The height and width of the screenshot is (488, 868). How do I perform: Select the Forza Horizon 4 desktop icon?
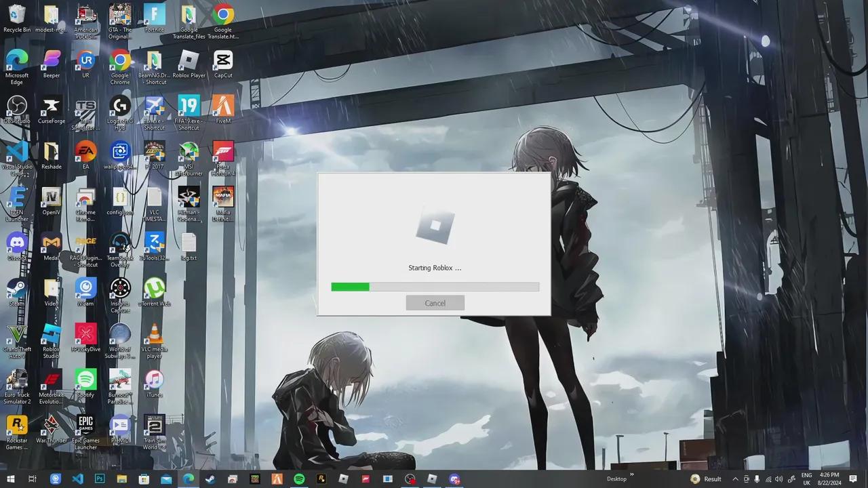(x=223, y=159)
